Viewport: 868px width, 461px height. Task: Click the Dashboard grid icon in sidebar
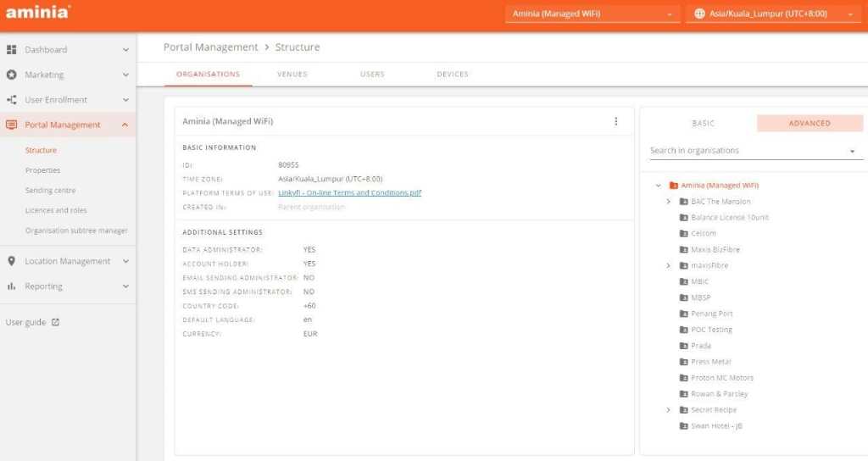coord(12,50)
